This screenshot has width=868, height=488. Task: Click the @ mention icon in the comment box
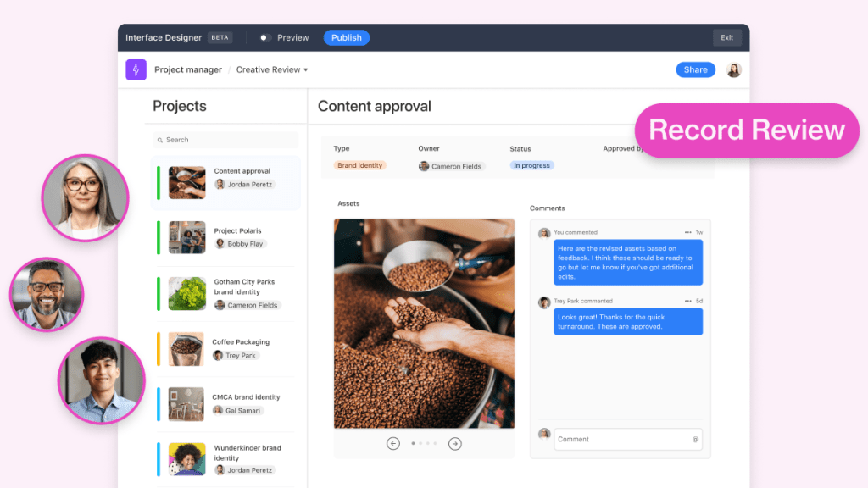tap(693, 439)
